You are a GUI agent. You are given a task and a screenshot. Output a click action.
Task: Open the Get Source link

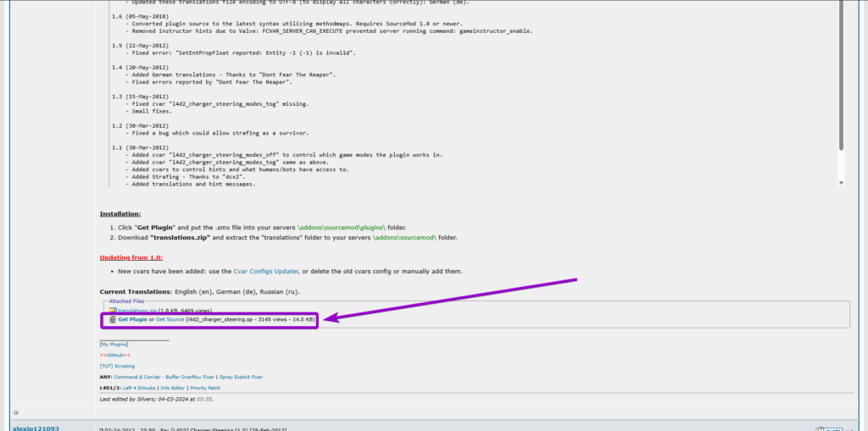pos(170,320)
